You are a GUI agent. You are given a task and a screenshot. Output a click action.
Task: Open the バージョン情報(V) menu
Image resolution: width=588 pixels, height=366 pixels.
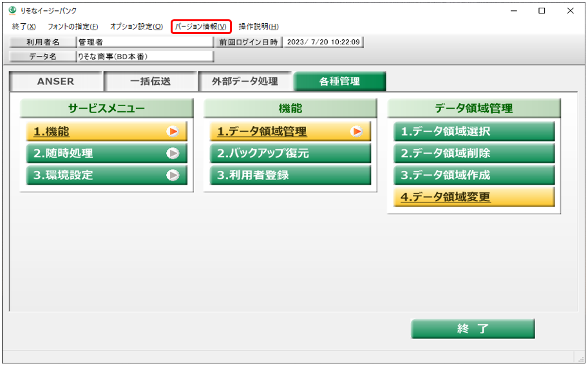[201, 26]
